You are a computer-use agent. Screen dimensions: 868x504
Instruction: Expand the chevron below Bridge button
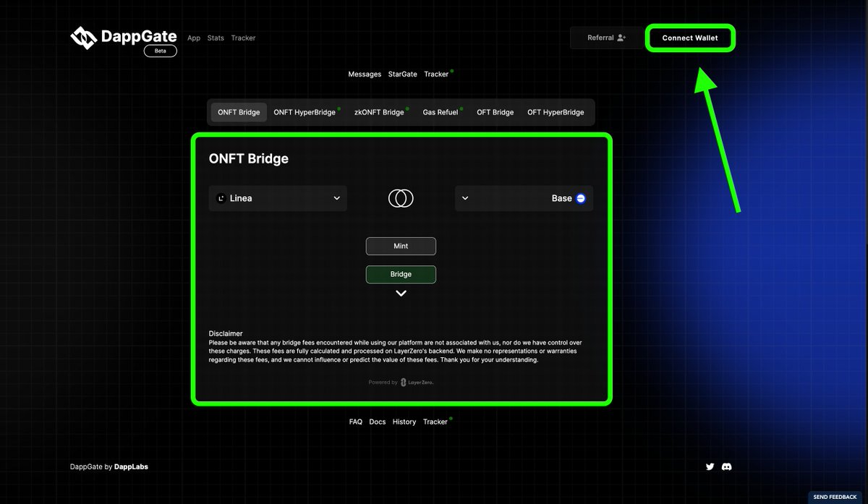[401, 293]
